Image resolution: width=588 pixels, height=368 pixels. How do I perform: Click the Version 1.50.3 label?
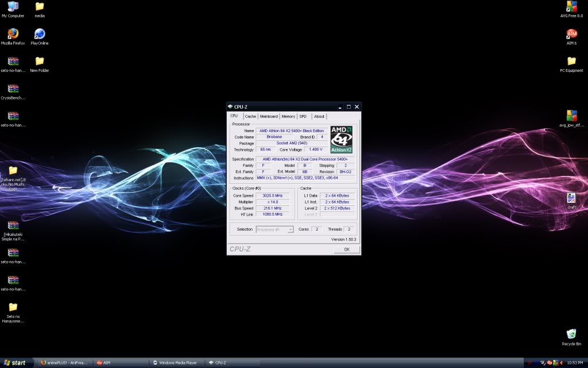tap(343, 239)
